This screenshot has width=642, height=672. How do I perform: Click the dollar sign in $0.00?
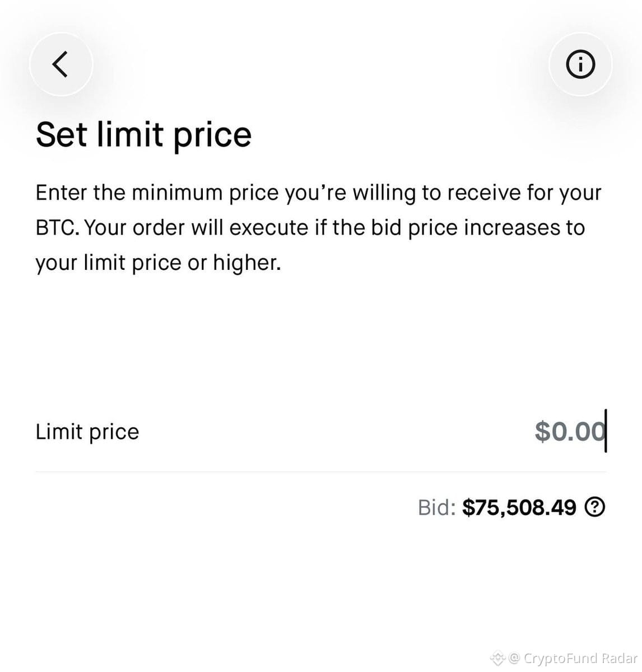(543, 431)
